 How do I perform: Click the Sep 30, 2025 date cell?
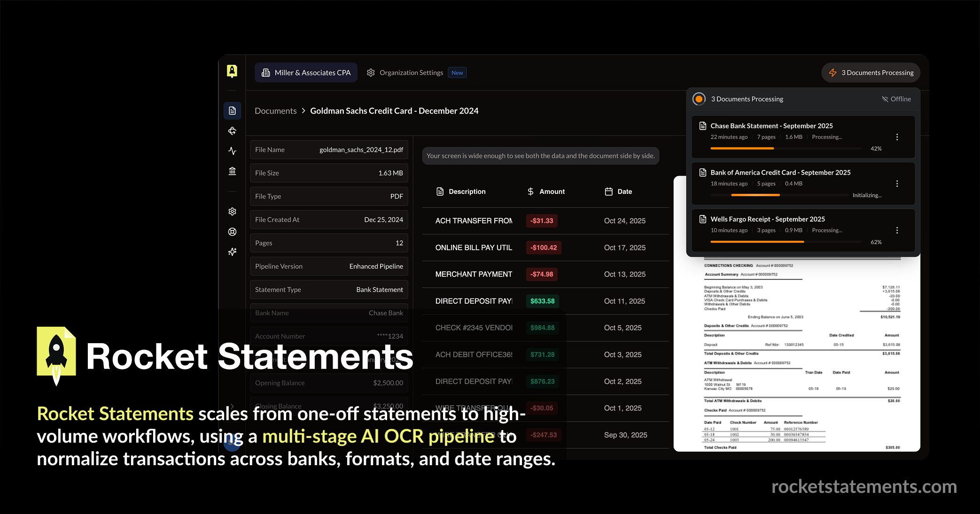tap(626, 435)
